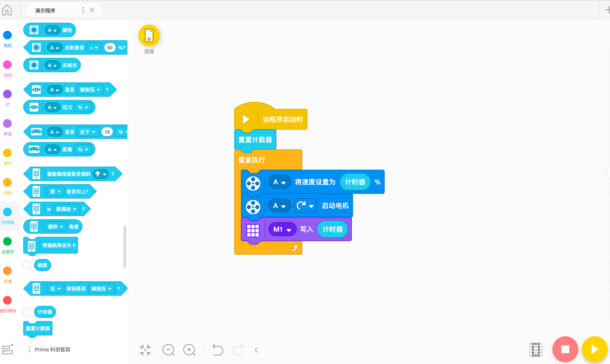The image size is (610, 364).
Task: Stop the program with red button
Action: [x=565, y=349]
